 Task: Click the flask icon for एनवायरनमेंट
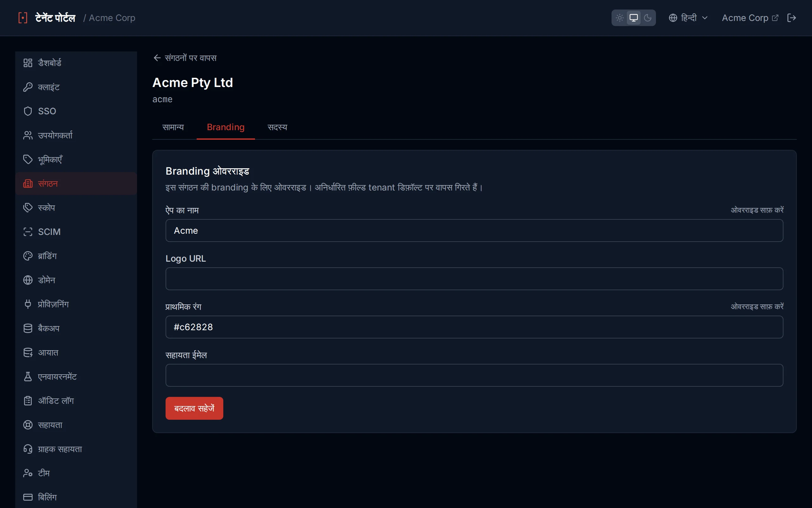pos(28,377)
